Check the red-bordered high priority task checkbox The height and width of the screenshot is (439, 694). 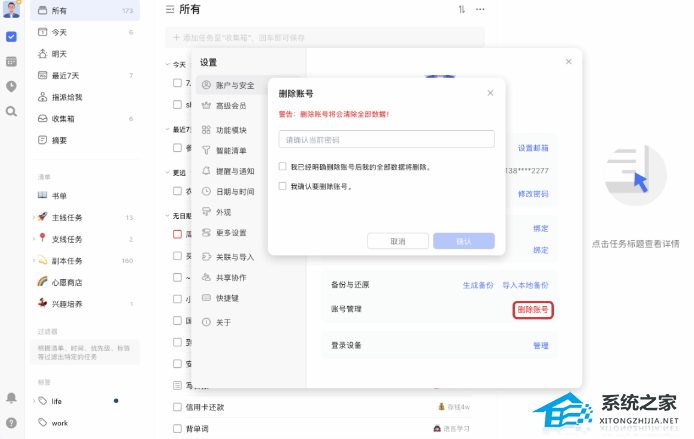tap(177, 235)
